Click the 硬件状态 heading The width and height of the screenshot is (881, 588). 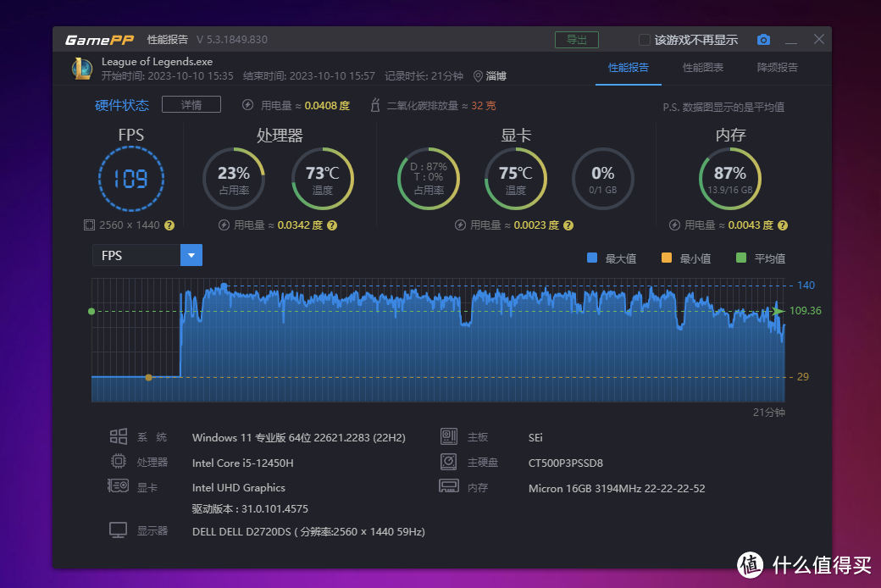[122, 105]
